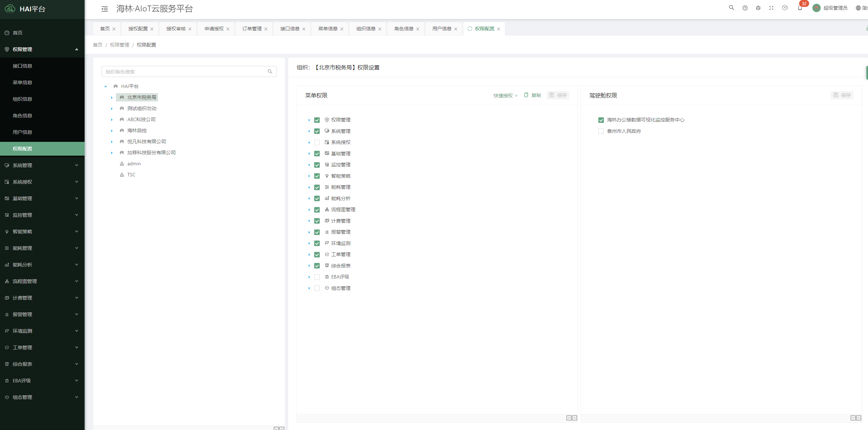Click 保存 button in 驾驶舱权限 panel
The height and width of the screenshot is (430, 868).
[x=842, y=95]
